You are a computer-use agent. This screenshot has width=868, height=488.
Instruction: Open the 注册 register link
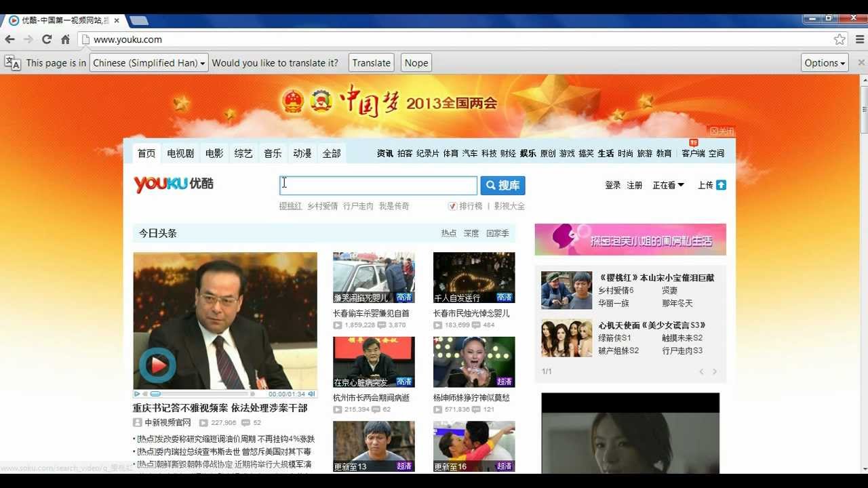tap(635, 185)
